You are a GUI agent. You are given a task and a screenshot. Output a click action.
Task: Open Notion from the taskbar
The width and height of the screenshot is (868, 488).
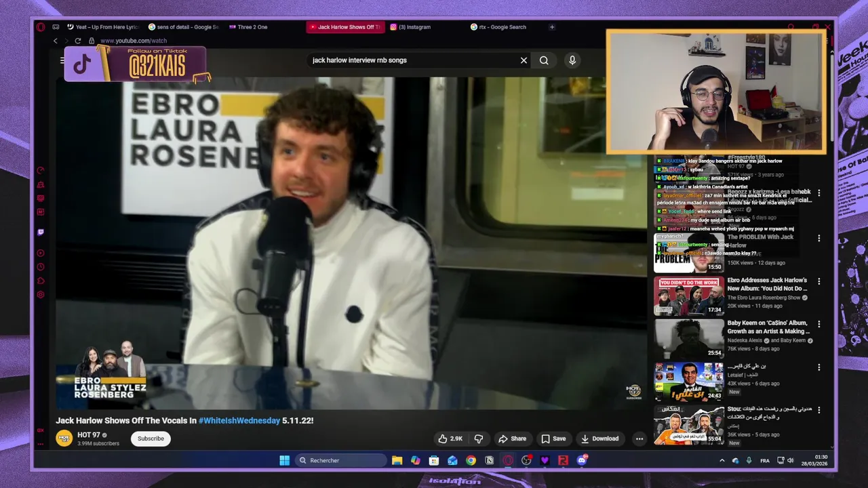(489, 460)
